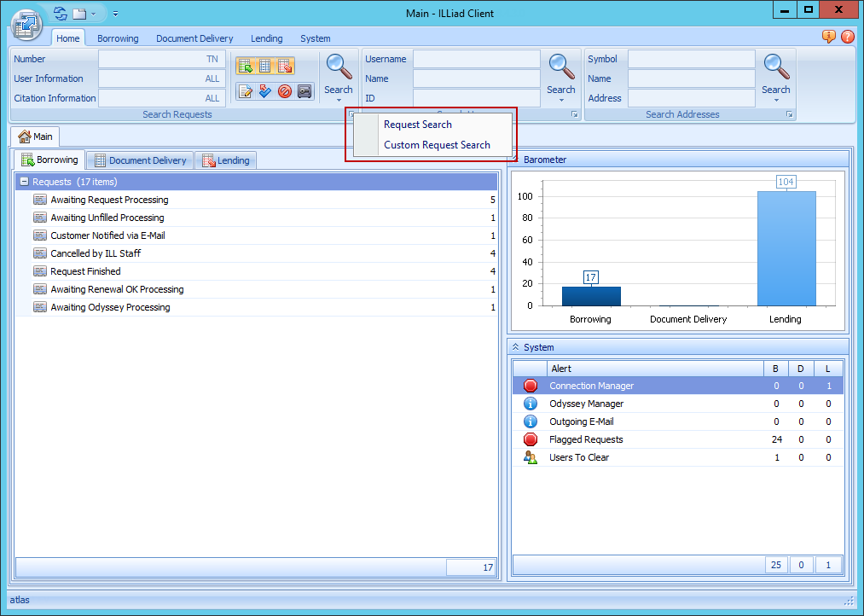864x616 pixels.
Task: Click the help question mark icon
Action: (x=847, y=37)
